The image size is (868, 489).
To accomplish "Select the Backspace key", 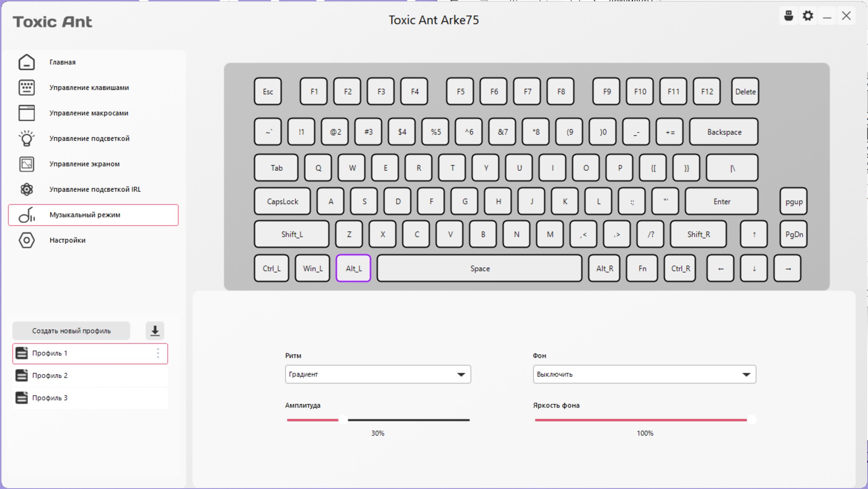I will [x=724, y=132].
